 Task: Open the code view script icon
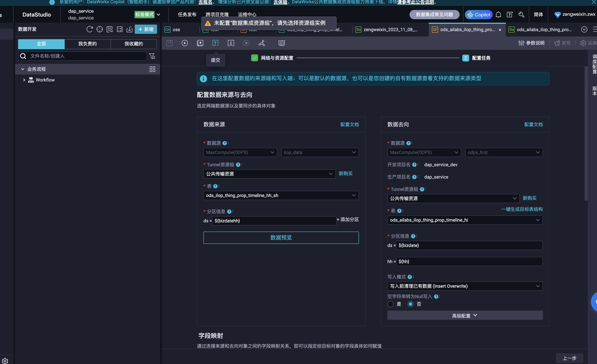(282, 43)
